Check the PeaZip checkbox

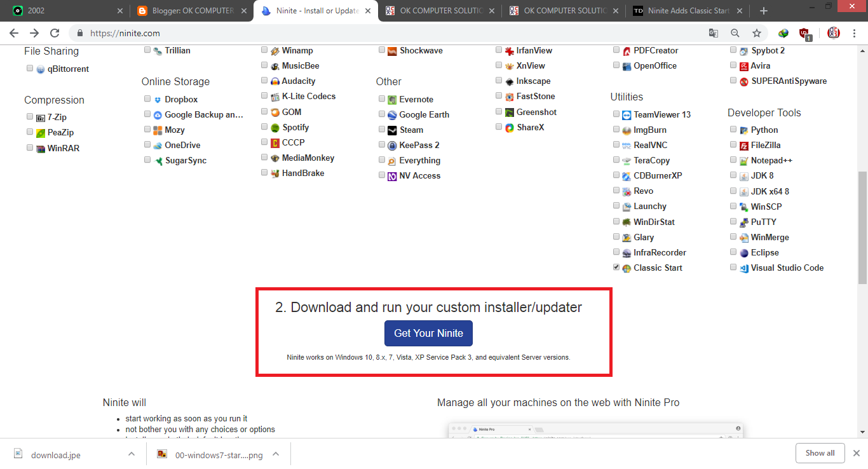[x=30, y=132]
